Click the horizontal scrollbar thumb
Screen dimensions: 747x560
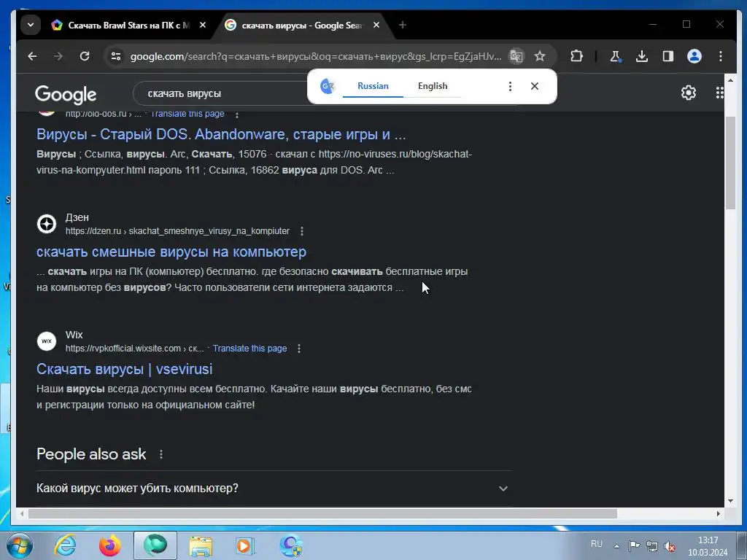pyautogui.click(x=322, y=514)
